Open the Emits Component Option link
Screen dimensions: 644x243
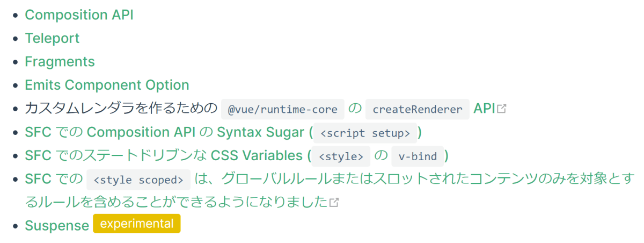point(107,85)
